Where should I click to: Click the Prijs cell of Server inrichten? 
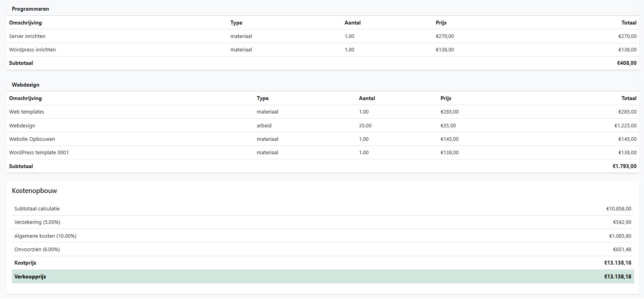[x=445, y=36]
